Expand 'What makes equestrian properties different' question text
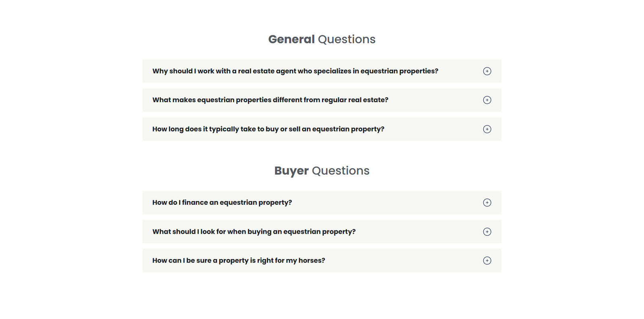The image size is (644, 319). pos(270,100)
